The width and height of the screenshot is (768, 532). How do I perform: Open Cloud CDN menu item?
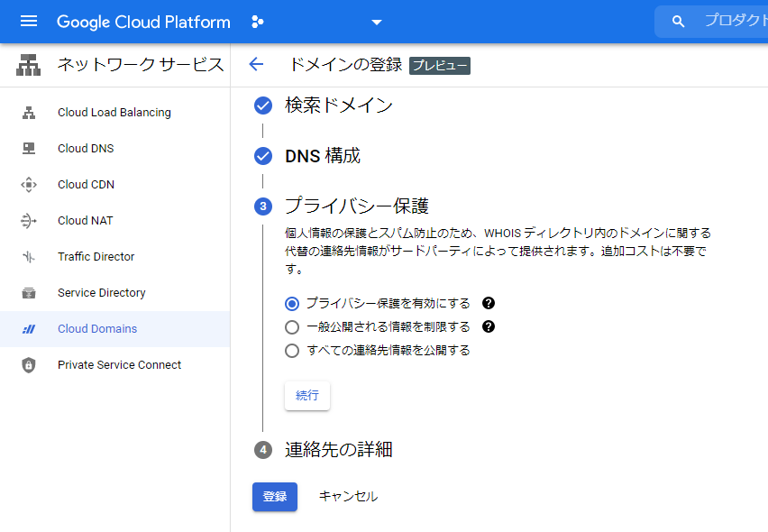115,185
